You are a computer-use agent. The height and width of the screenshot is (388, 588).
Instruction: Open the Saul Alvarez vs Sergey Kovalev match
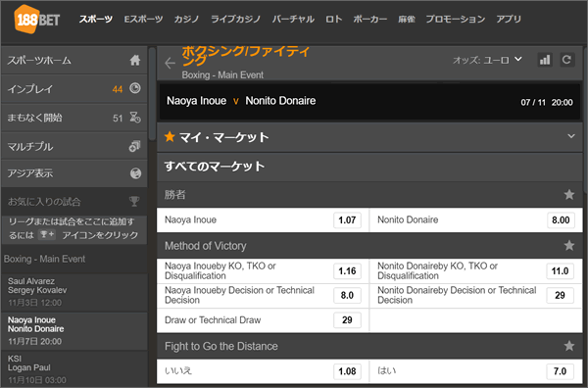pyautogui.click(x=74, y=292)
